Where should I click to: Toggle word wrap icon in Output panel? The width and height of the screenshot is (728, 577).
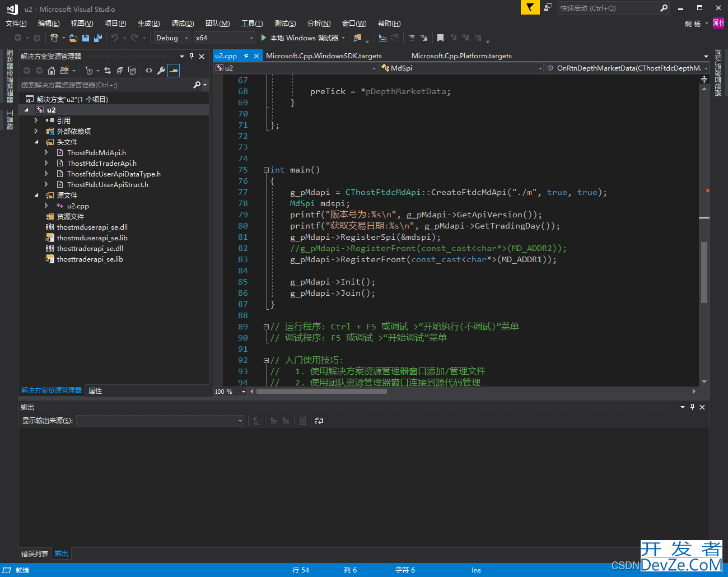[319, 420]
